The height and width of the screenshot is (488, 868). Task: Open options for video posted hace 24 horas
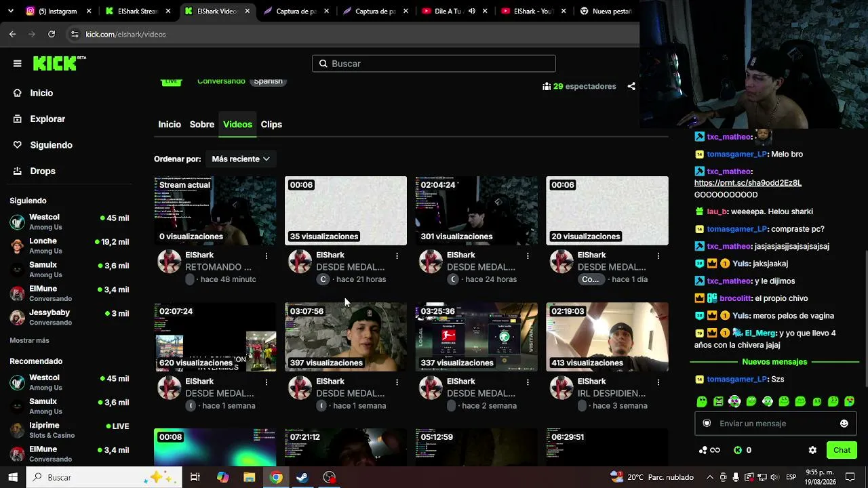(528, 256)
